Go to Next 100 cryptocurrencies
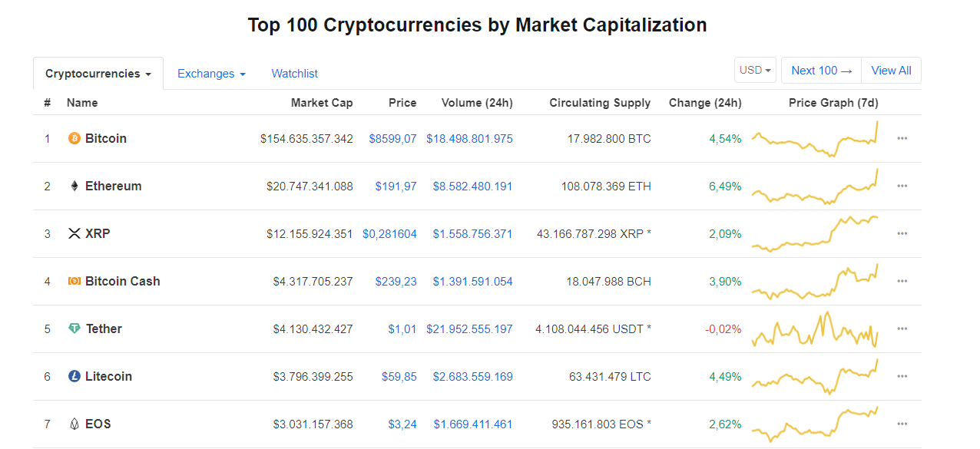 point(821,71)
